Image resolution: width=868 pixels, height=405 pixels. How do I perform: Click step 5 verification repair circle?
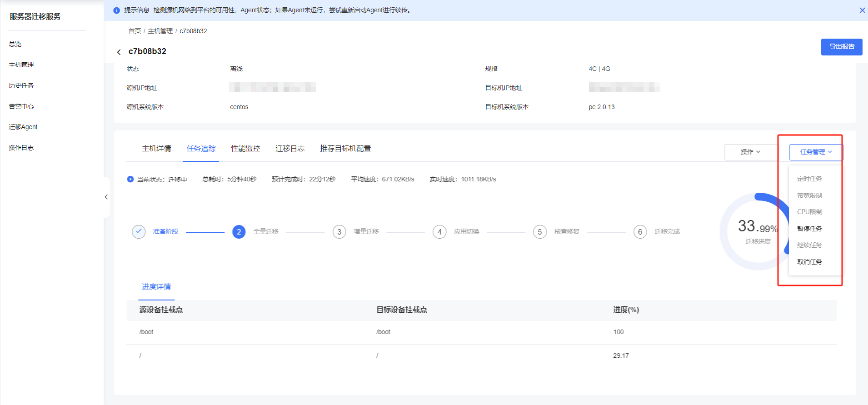click(x=539, y=232)
